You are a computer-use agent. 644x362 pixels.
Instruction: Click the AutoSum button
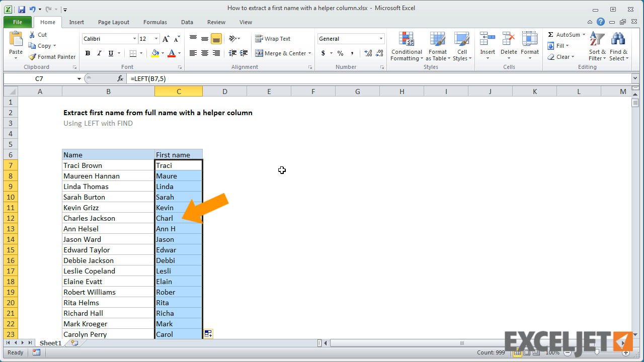tap(565, 34)
